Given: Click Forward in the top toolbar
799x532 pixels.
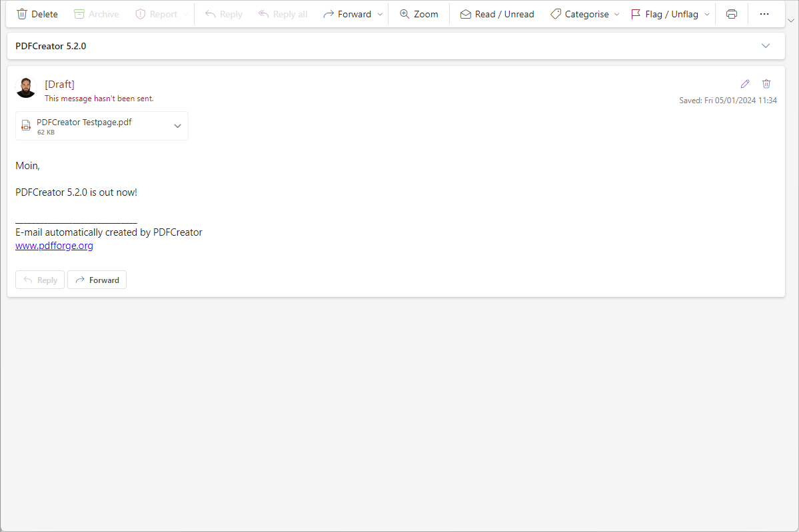Looking at the screenshot, I should (x=347, y=14).
